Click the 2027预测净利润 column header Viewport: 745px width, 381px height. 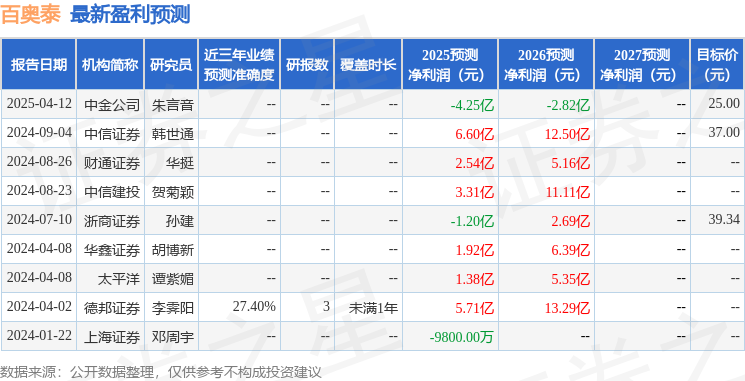[641, 65]
